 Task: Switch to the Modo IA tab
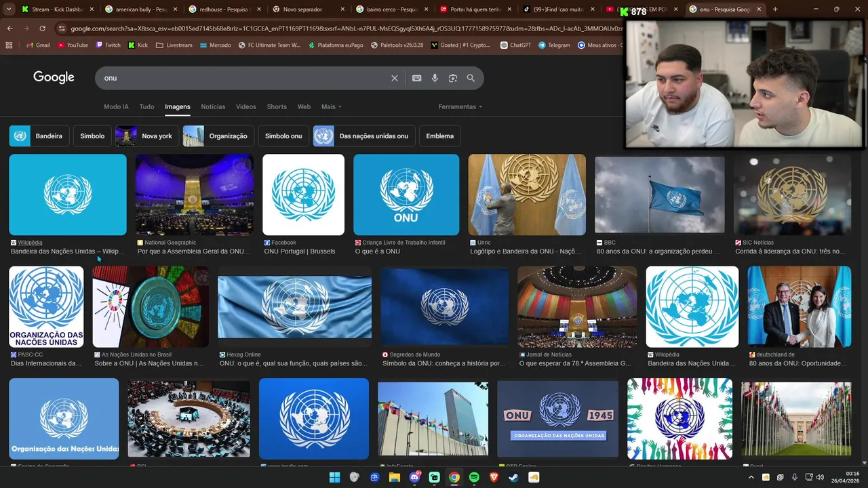[116, 106]
